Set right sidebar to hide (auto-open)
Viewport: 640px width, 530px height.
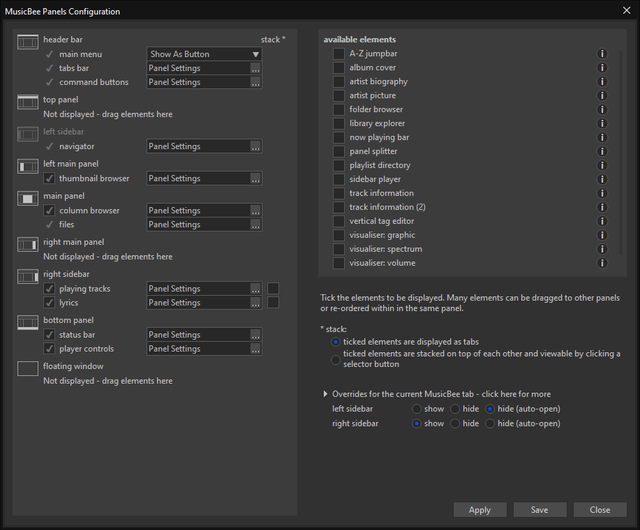click(490, 423)
